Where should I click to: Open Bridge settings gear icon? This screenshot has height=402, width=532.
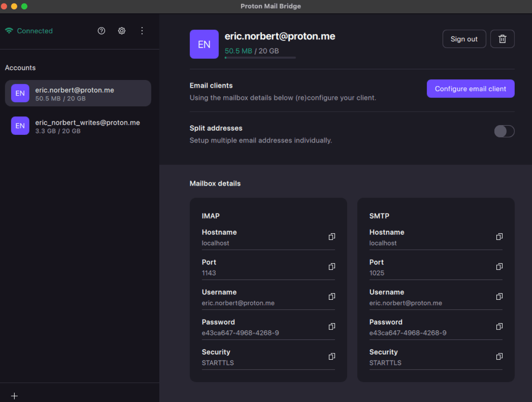[x=122, y=31]
